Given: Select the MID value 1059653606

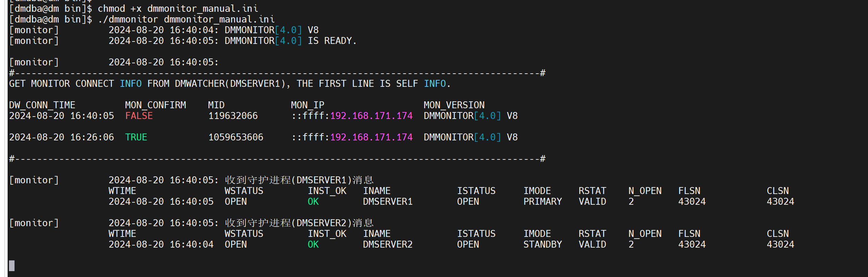Looking at the screenshot, I should [236, 137].
